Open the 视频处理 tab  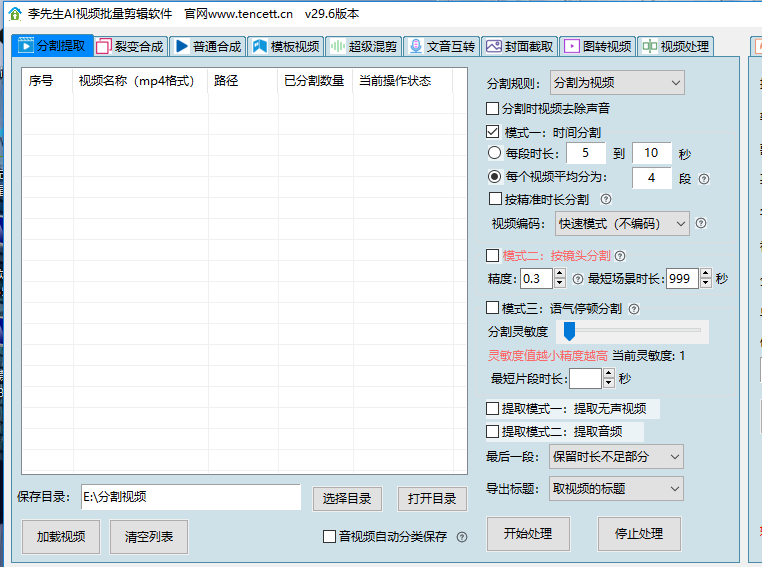click(676, 46)
